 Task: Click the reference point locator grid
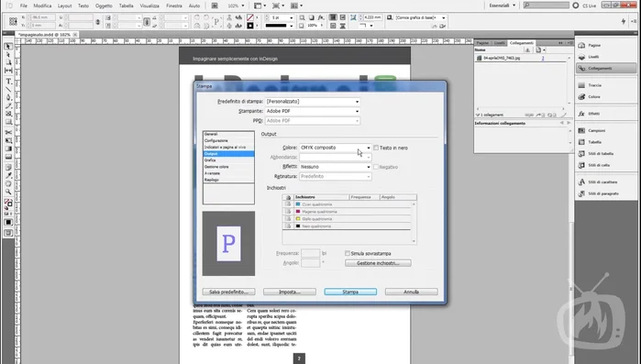click(x=13, y=21)
